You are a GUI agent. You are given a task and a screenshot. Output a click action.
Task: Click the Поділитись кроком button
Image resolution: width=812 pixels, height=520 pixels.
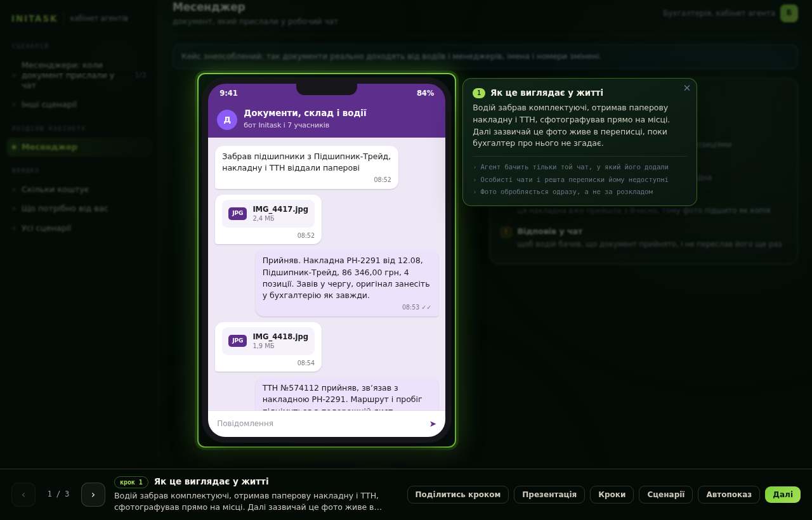[458, 495]
